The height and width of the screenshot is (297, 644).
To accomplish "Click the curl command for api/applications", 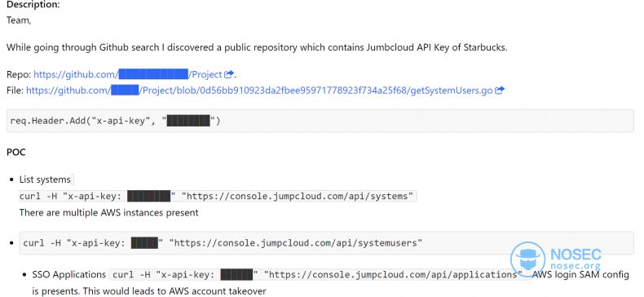I will pyautogui.click(x=317, y=275).
